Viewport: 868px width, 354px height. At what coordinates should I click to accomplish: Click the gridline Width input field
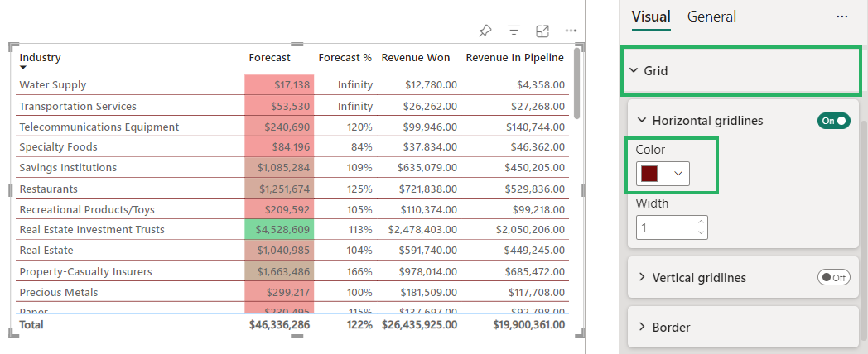pos(665,227)
